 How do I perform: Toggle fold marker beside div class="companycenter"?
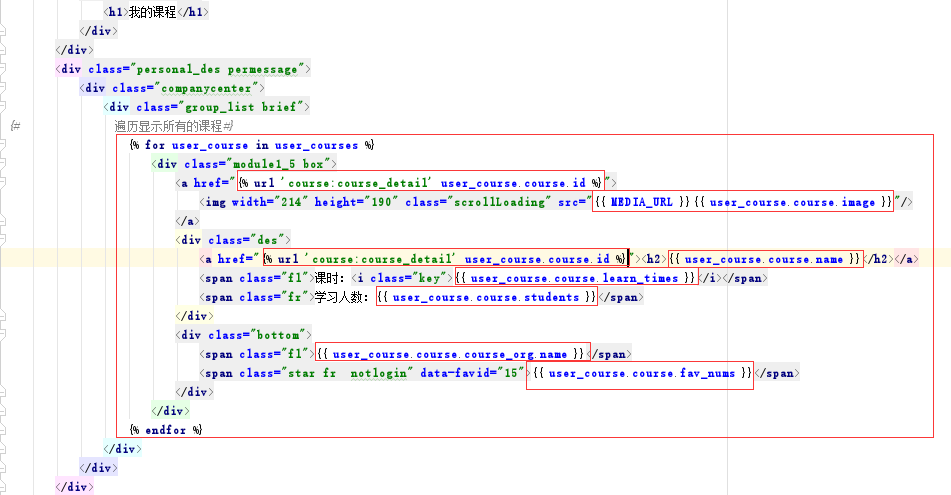[2, 89]
